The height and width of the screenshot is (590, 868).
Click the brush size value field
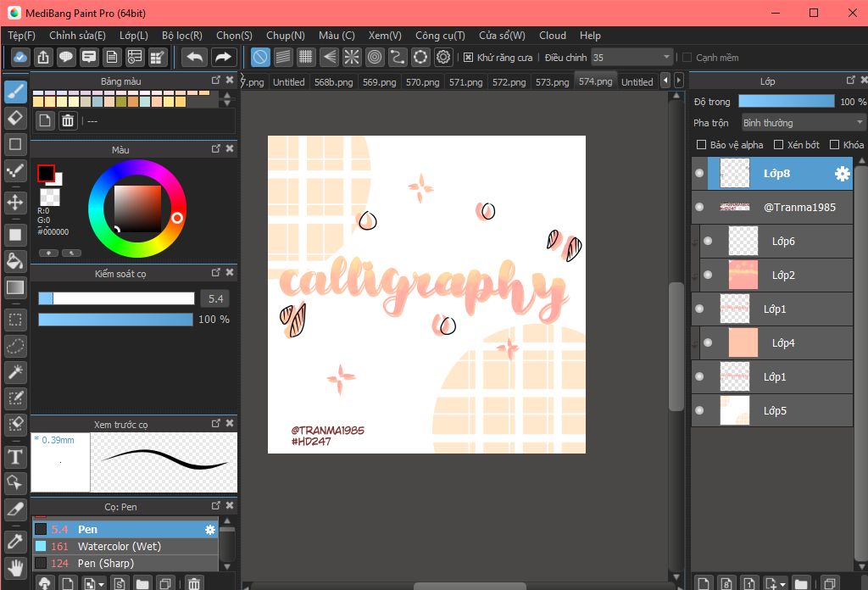pos(214,298)
